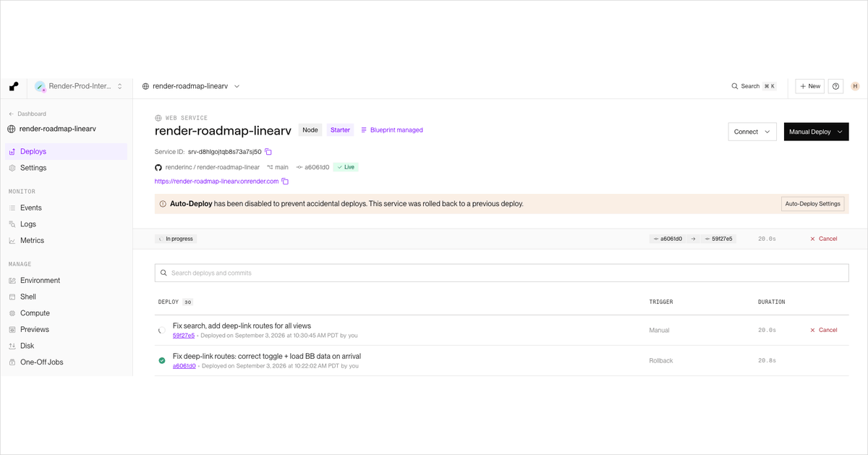Open Logs under Monitor

(67, 224)
